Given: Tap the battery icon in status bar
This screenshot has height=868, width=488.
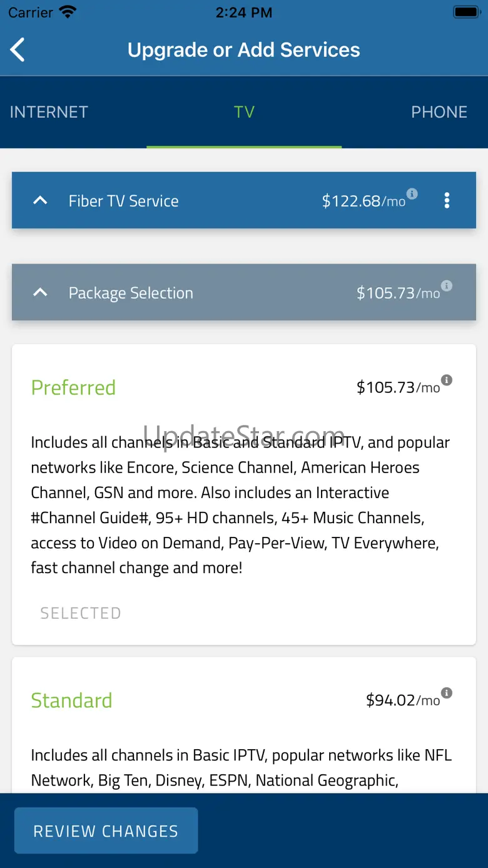Looking at the screenshot, I should [465, 12].
